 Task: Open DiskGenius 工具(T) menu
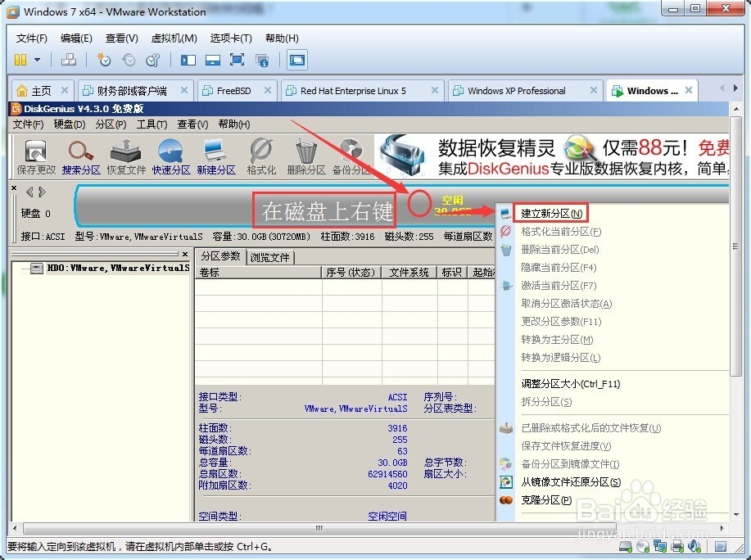click(x=152, y=124)
